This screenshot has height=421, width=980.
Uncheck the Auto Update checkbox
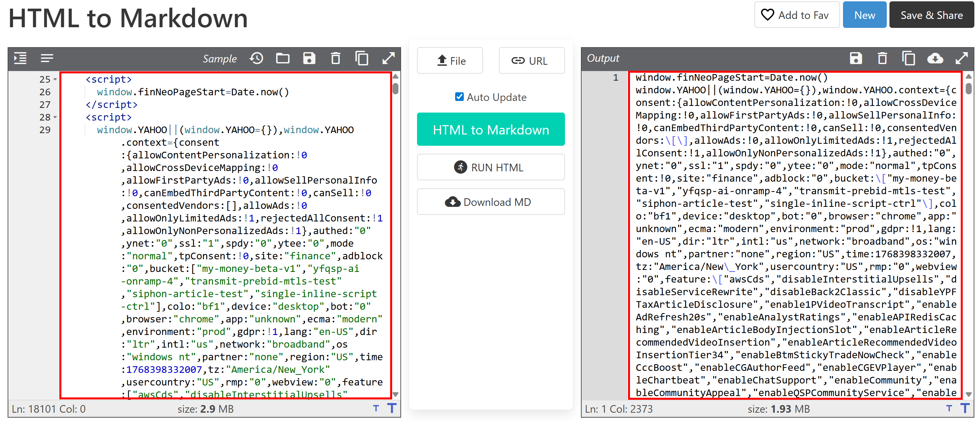(459, 97)
